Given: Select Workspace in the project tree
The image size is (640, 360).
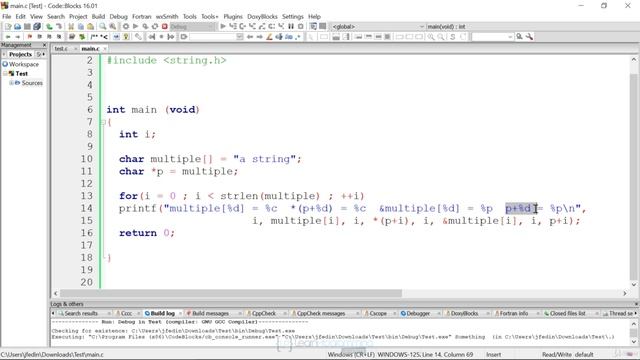Looking at the screenshot, I should tap(24, 64).
